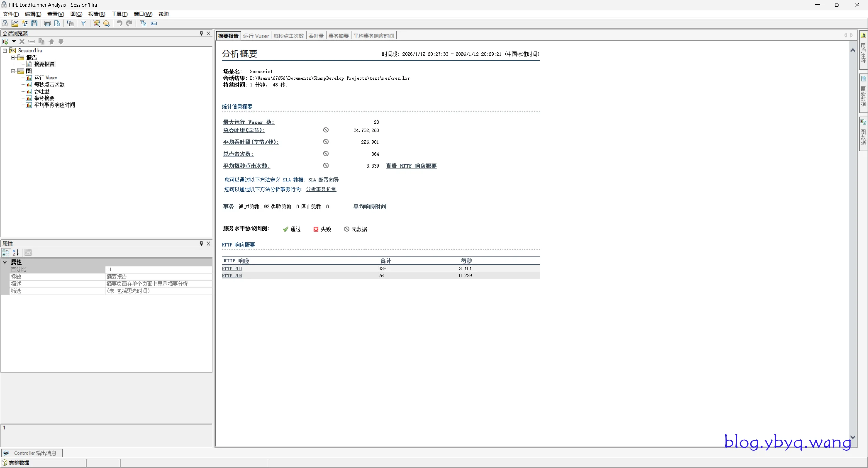Click the Save session floppy disk icon
The width and height of the screenshot is (868, 468).
(34, 23)
